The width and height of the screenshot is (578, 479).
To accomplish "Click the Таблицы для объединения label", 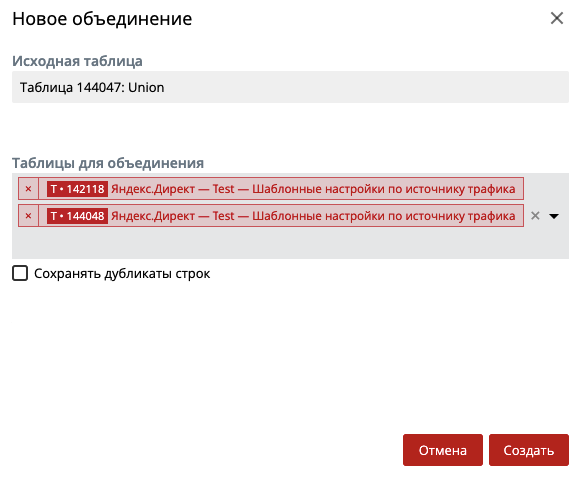I will click(108, 163).
